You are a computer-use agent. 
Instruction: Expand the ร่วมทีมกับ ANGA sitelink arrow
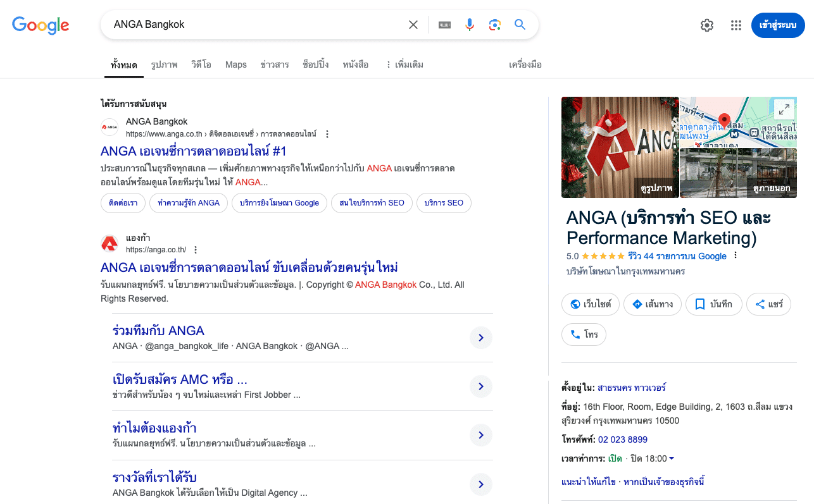[481, 338]
